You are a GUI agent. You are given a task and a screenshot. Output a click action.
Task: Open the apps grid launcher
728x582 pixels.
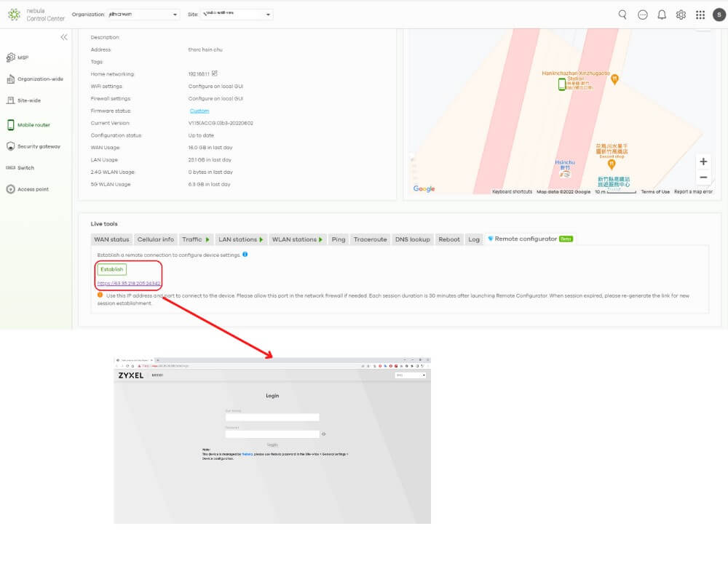700,15
